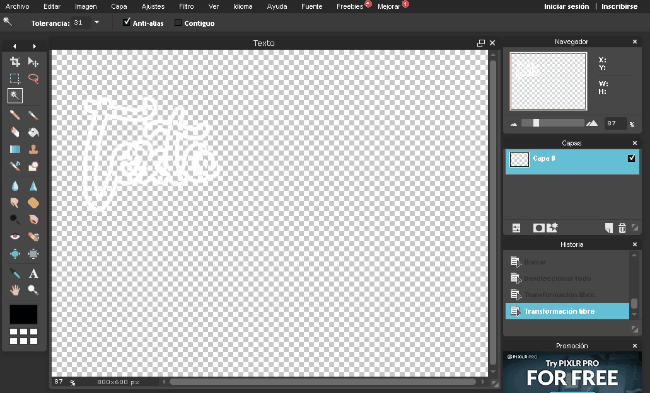Image resolution: width=650 pixels, height=393 pixels.
Task: Select the Color Replace tool
Action: click(x=15, y=166)
